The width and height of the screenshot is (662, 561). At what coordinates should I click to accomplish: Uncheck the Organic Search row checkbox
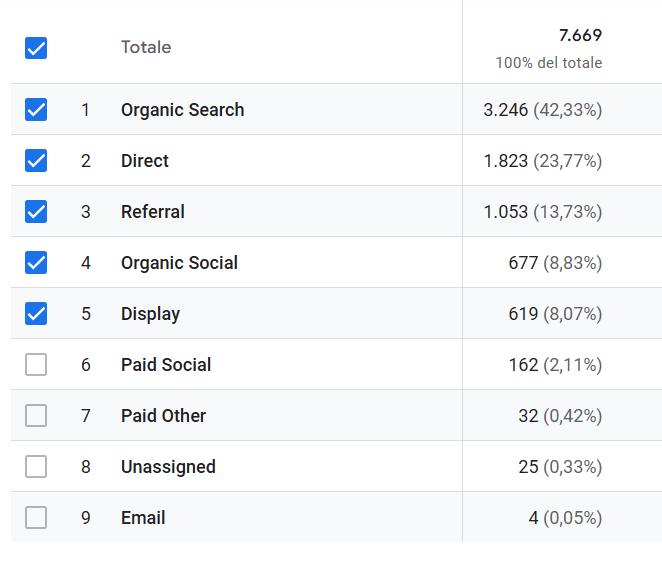[36, 110]
